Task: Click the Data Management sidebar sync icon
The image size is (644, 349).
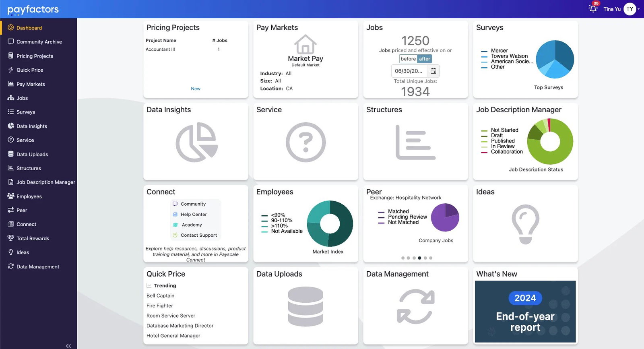Action: point(11,266)
